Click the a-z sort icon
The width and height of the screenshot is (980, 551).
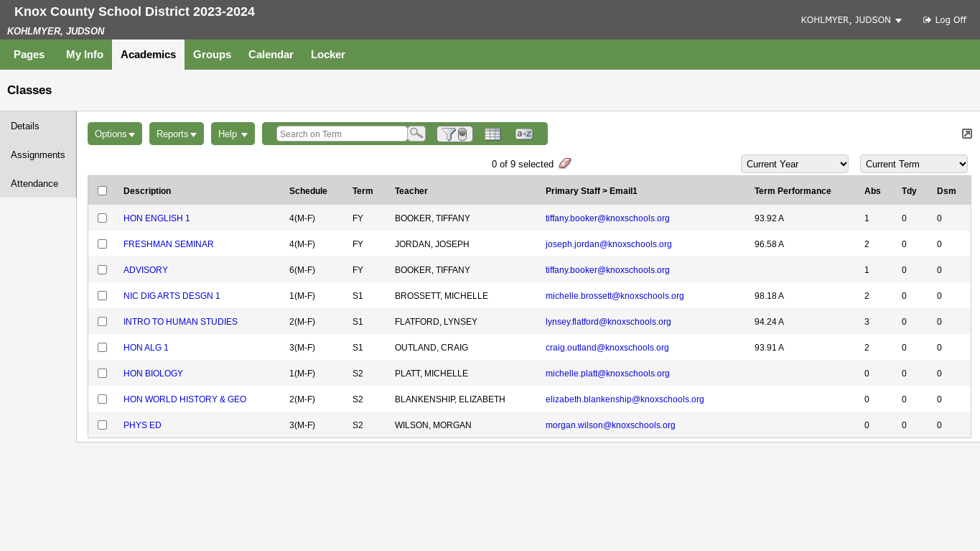point(524,134)
